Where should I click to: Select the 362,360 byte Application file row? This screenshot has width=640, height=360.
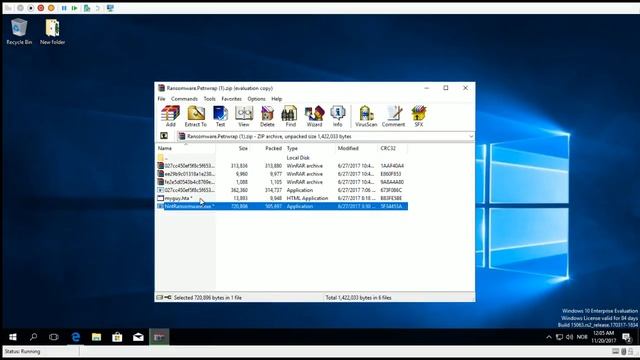[282, 190]
